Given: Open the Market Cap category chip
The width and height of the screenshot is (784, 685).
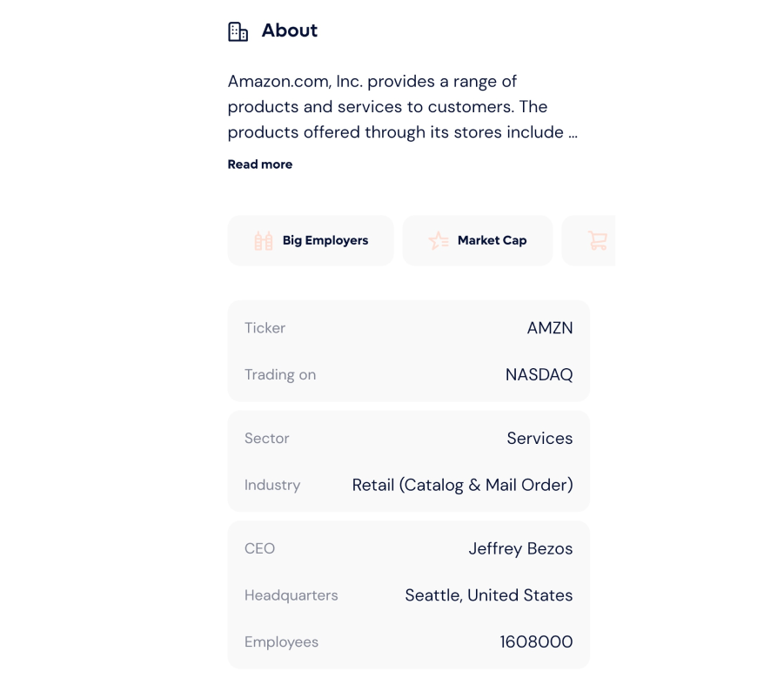Looking at the screenshot, I should tap(478, 240).
